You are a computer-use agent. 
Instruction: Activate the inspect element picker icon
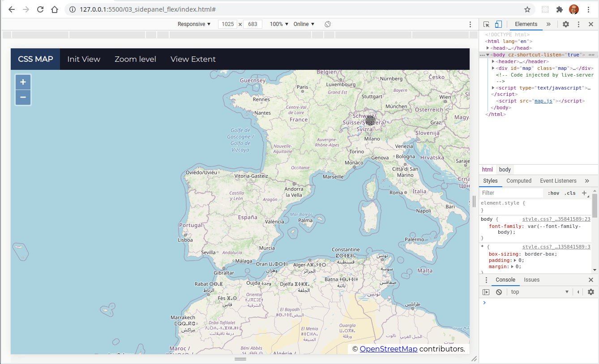tap(487, 24)
